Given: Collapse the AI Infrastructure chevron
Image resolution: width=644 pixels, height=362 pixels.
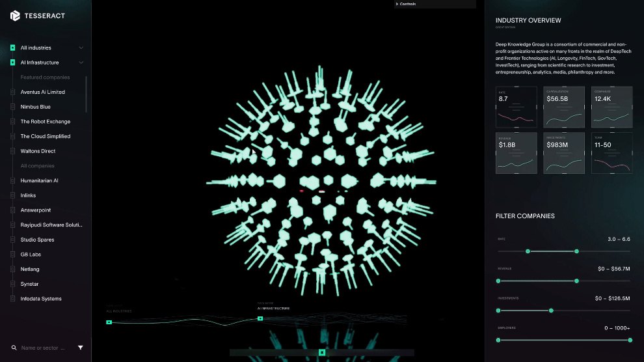Looking at the screenshot, I should pyautogui.click(x=81, y=63).
